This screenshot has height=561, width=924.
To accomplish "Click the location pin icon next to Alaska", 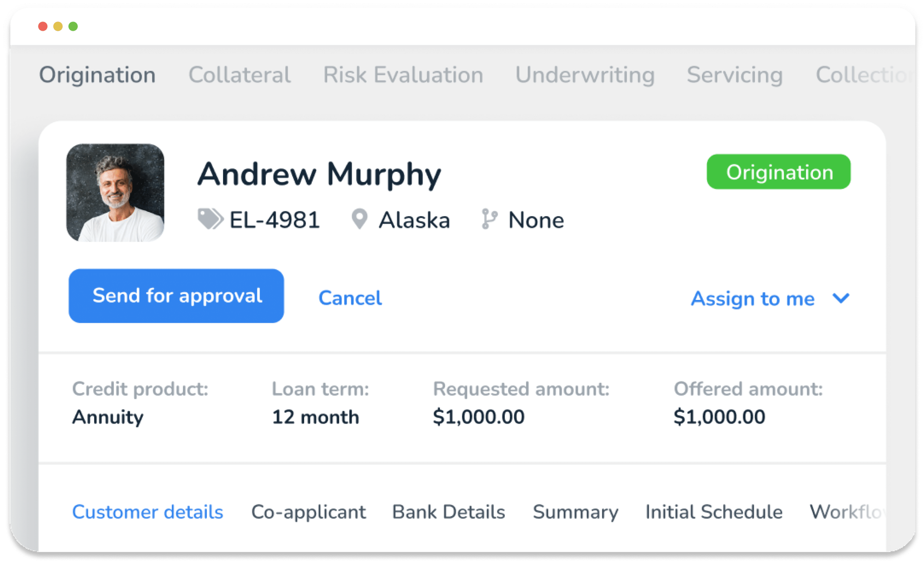I will pos(359,219).
